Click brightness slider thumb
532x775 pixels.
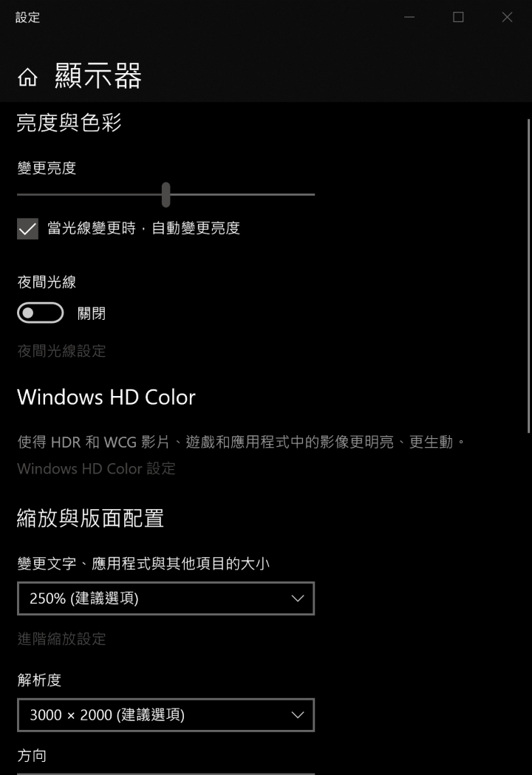(x=166, y=195)
